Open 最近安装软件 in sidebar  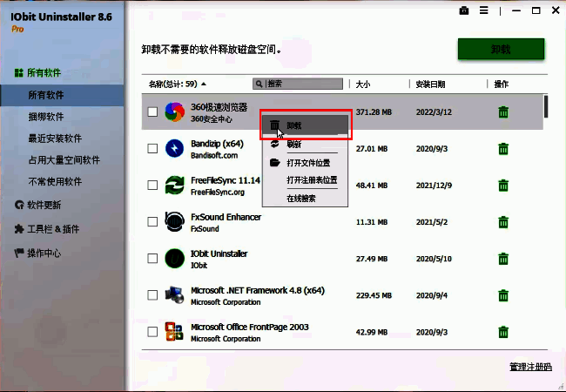coord(55,139)
